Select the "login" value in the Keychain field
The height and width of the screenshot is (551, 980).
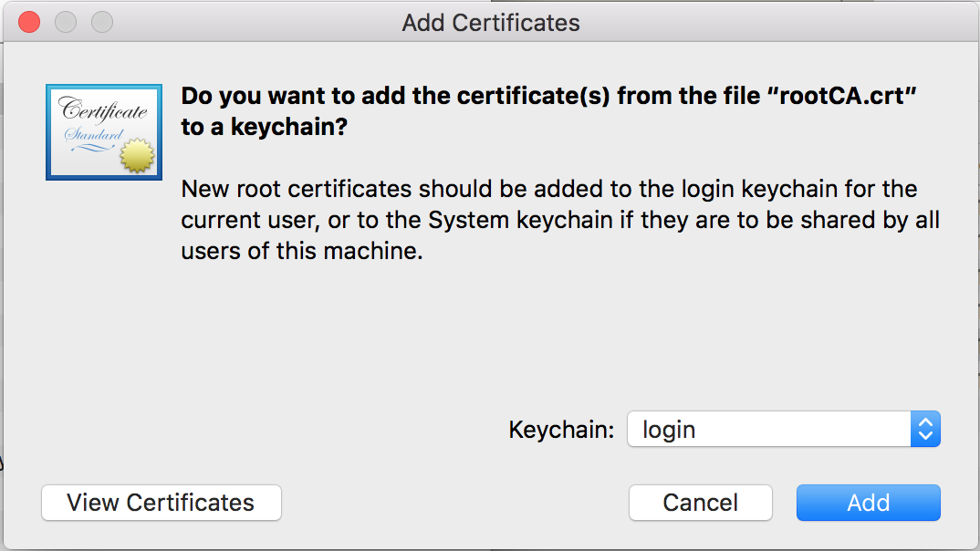(x=669, y=430)
